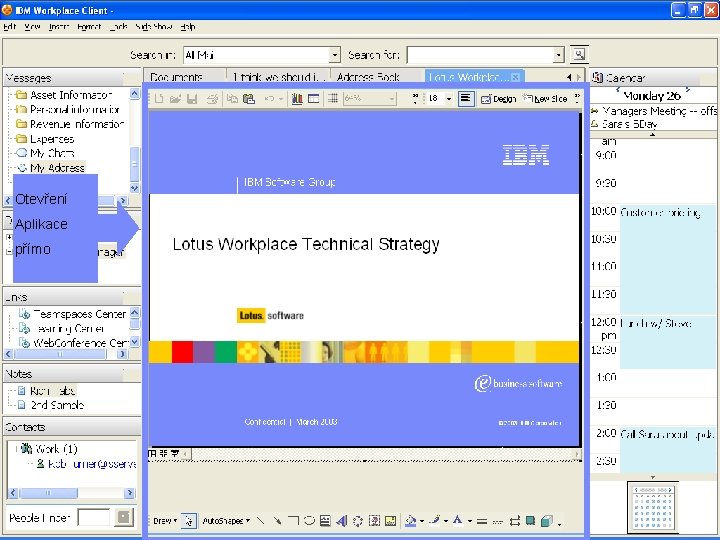Click the Paste clipboard icon
Image resolution: width=720 pixels, height=540 pixels.
248,99
